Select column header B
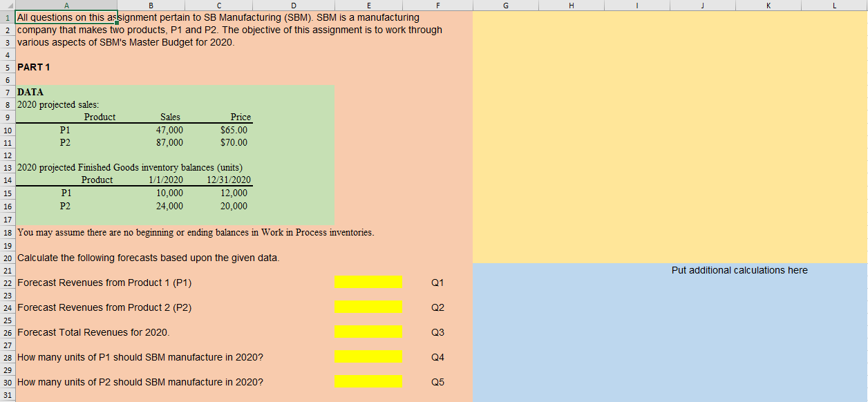868x402 pixels. point(151,5)
